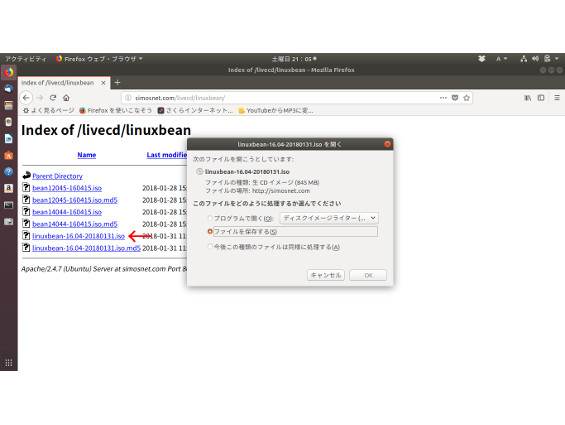The image size is (565, 425).
Task: Go to Firefox home page
Action: [x=66, y=98]
